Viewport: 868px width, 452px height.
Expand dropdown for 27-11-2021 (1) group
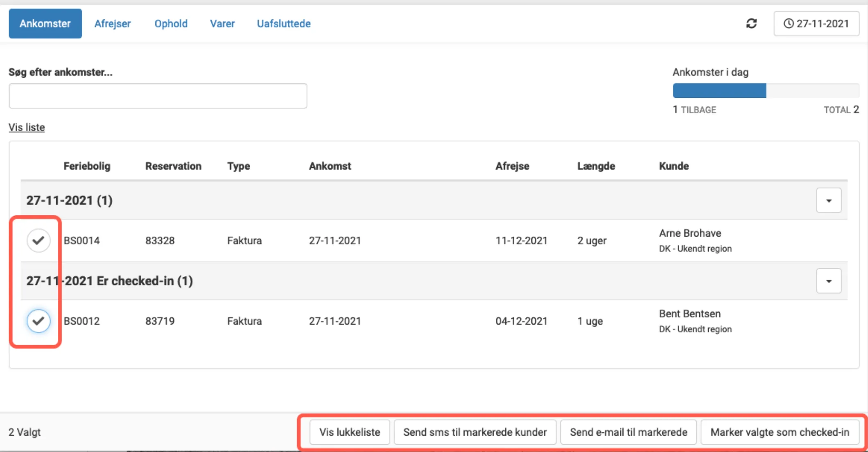829,201
